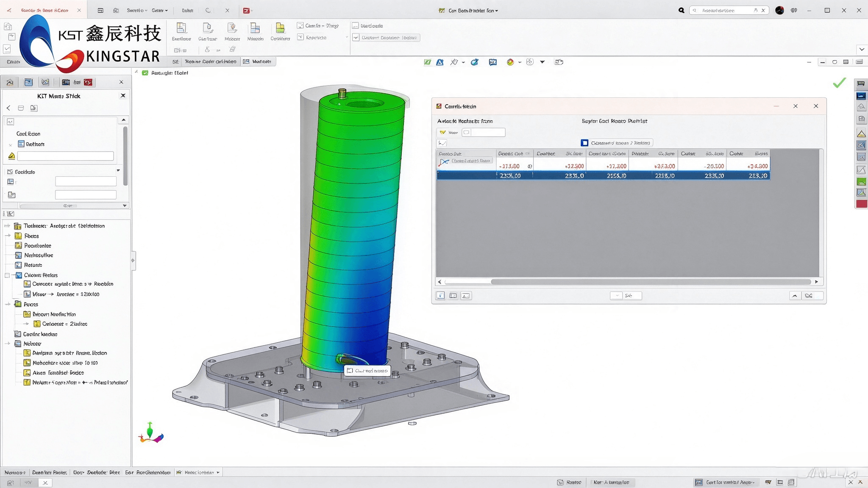868x488 pixels.
Task: Click the yellow-green stacked sheets ribbon icon
Action: click(280, 28)
